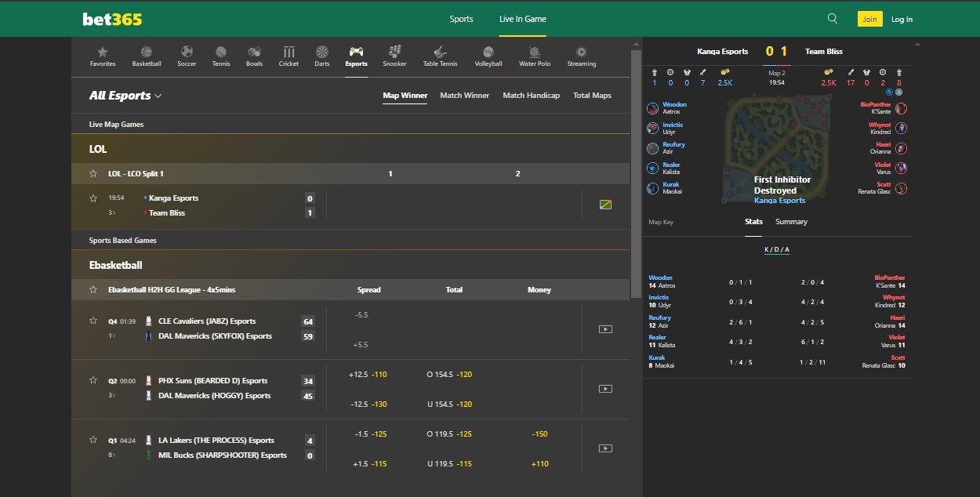Open the Water Polo category
980x497 pixels.
(533, 56)
